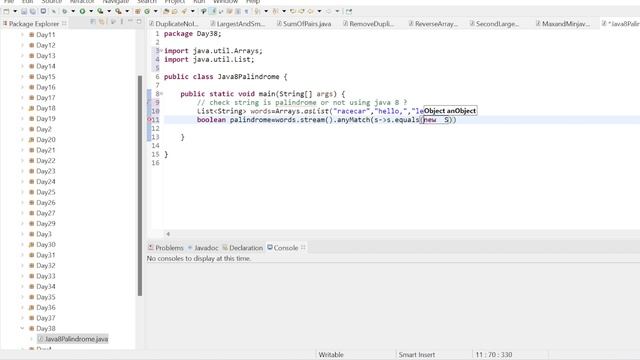The height and width of the screenshot is (360, 640).
Task: Click the Last Edit Location toolbar icon
Action: coord(293,11)
